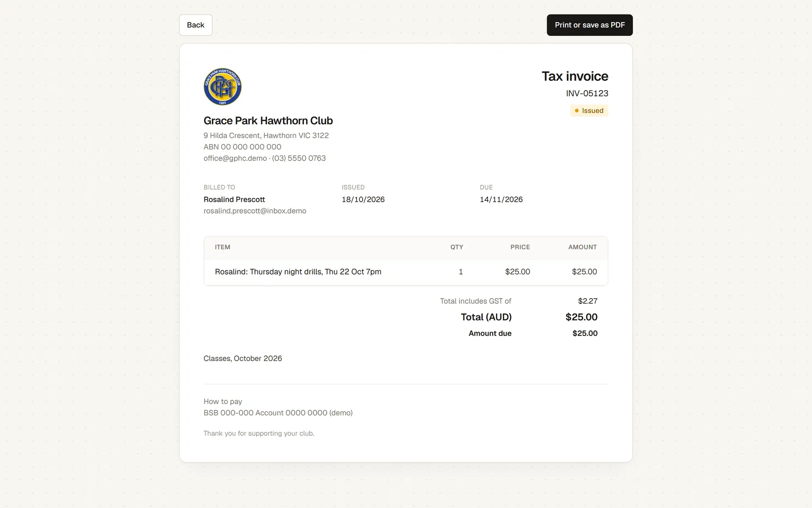The image size is (812, 508).
Task: Click the AMOUNT column header
Action: pyautogui.click(x=583, y=247)
